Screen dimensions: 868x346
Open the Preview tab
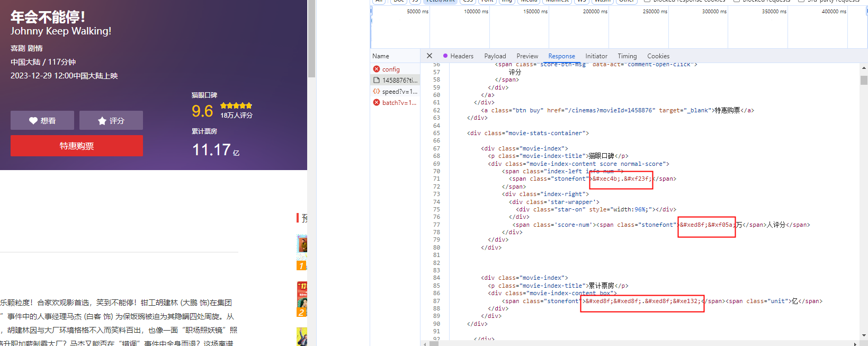(527, 56)
